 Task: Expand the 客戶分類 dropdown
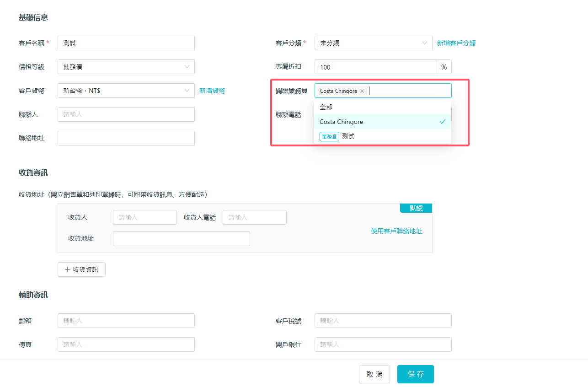[x=373, y=43]
